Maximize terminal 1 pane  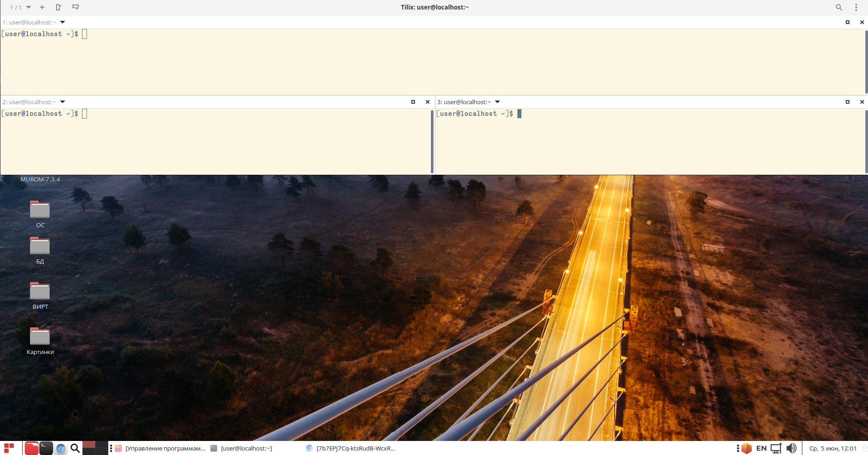click(x=848, y=22)
